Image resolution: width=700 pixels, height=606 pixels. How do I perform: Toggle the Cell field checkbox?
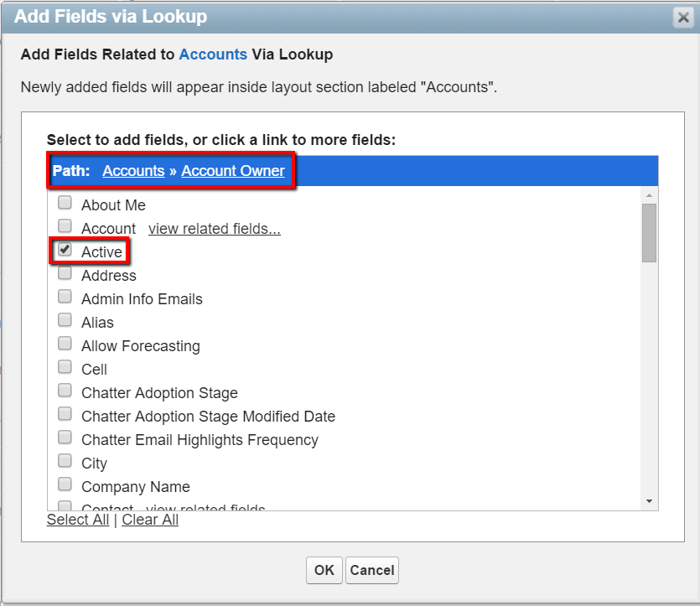(x=65, y=367)
